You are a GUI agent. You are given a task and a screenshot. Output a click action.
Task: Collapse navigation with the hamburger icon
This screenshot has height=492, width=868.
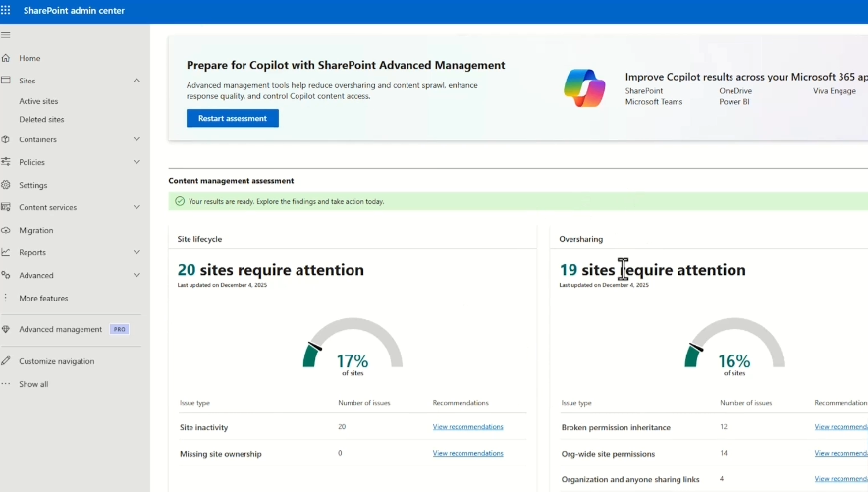6,35
